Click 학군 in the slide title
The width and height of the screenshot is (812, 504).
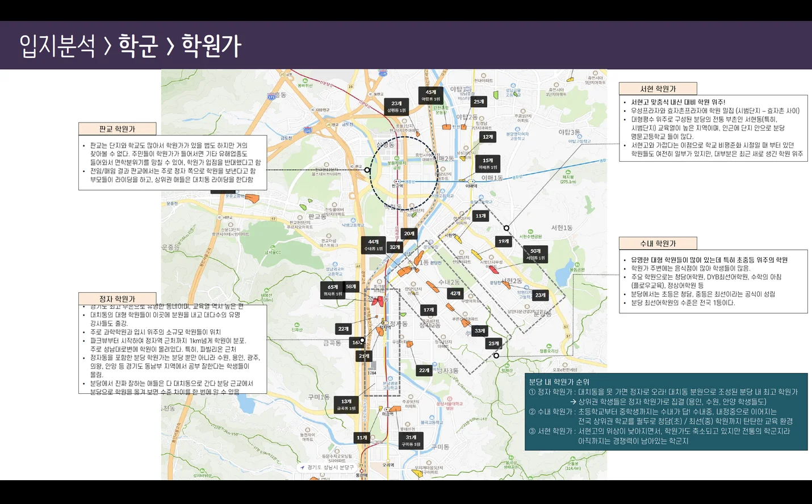point(138,45)
